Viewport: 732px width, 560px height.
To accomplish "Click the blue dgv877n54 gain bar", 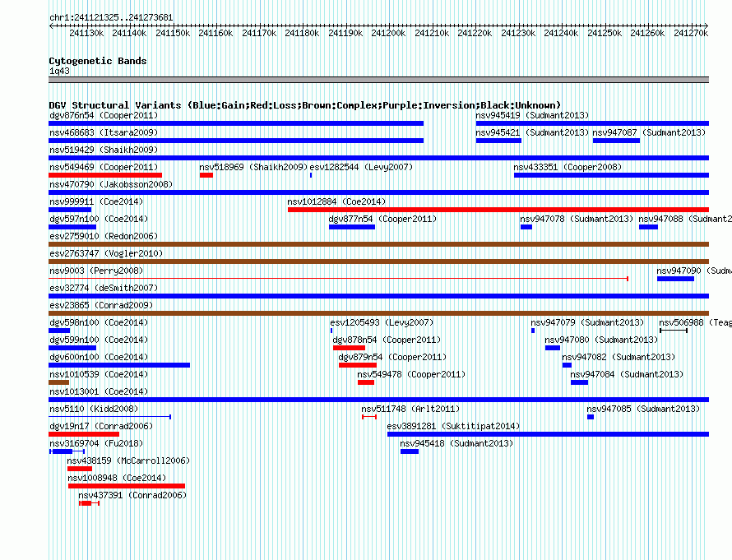I will pos(352,227).
